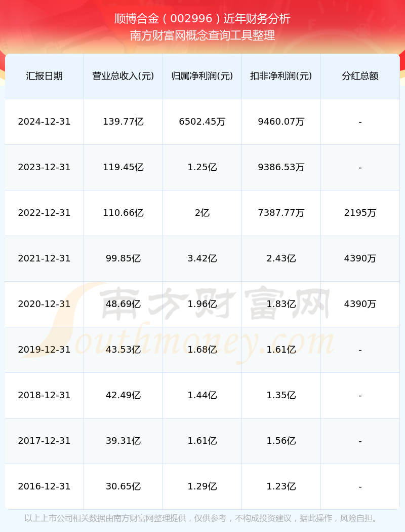Click the date cell 2020-12-31
This screenshot has width=405, height=532.
point(45,304)
